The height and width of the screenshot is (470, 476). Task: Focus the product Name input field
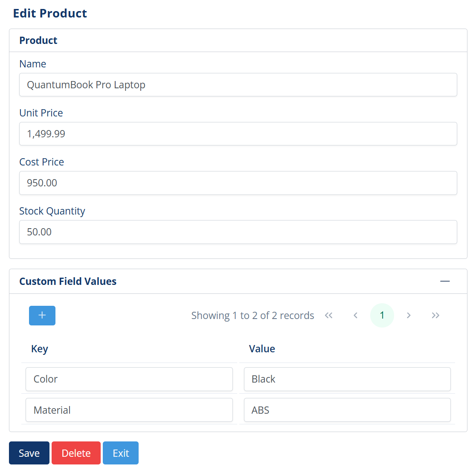coord(238,84)
